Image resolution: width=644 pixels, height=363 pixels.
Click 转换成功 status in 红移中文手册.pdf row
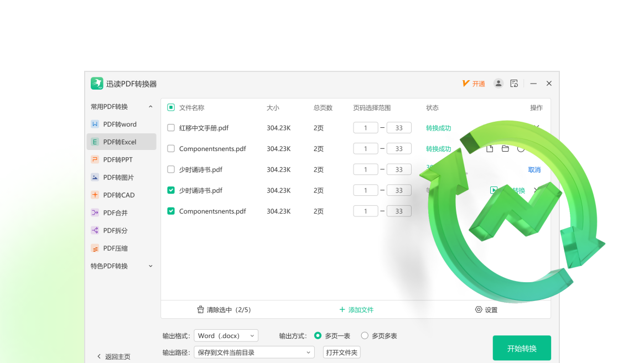point(439,128)
